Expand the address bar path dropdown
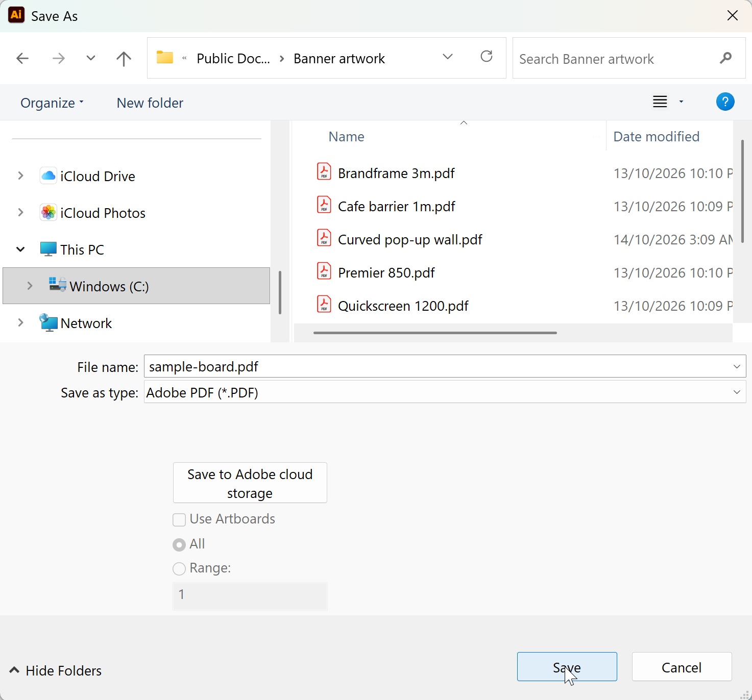Viewport: 752px width, 700px height. click(x=448, y=57)
